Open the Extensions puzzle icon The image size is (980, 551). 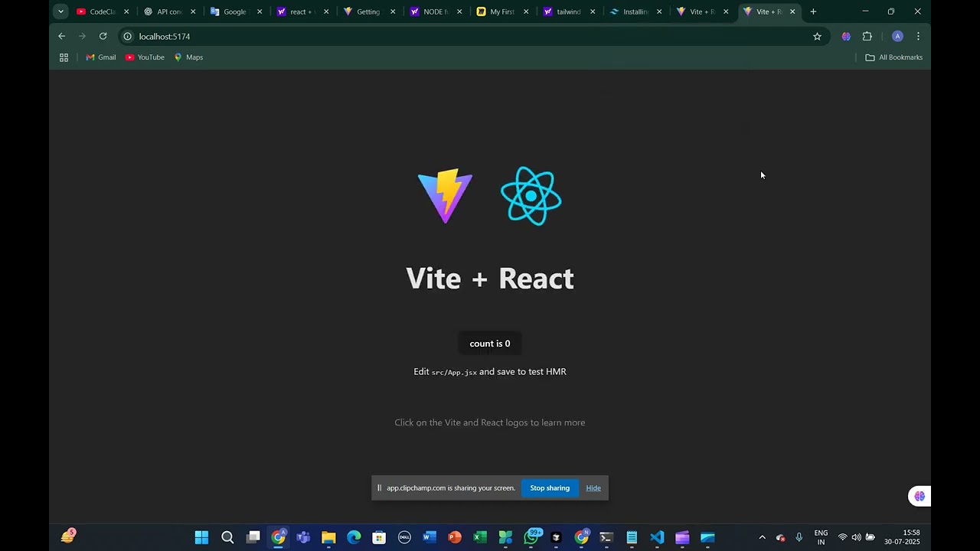click(867, 36)
